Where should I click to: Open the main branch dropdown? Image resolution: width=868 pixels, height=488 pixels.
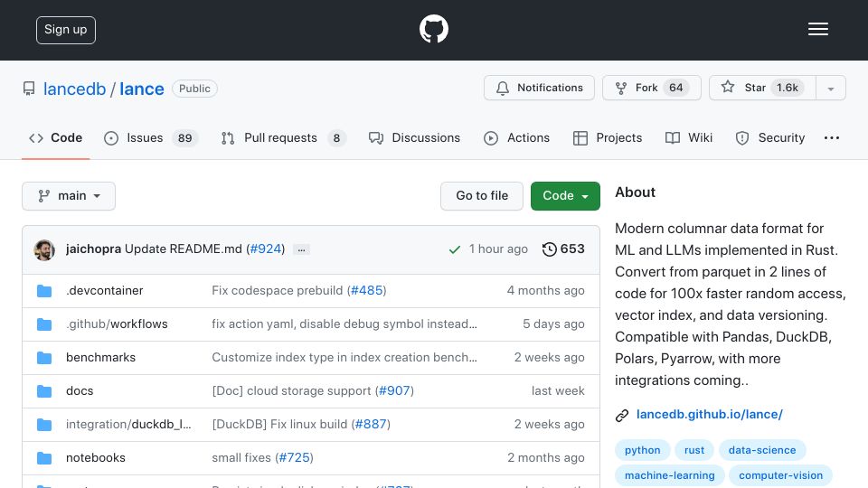pos(69,196)
